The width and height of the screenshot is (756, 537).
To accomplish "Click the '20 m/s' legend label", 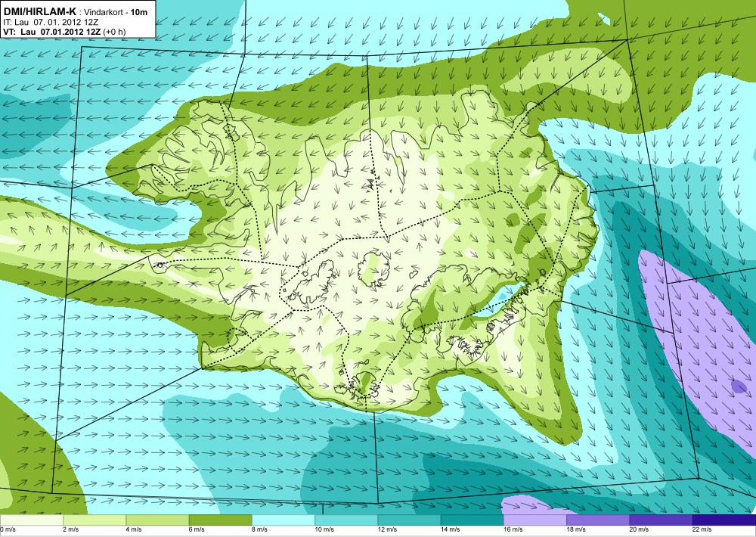I will 640,529.
